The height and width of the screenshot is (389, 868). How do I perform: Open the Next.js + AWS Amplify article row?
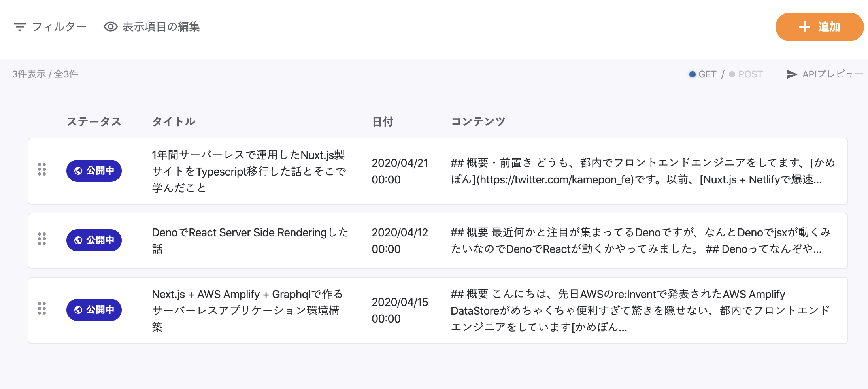click(x=247, y=310)
